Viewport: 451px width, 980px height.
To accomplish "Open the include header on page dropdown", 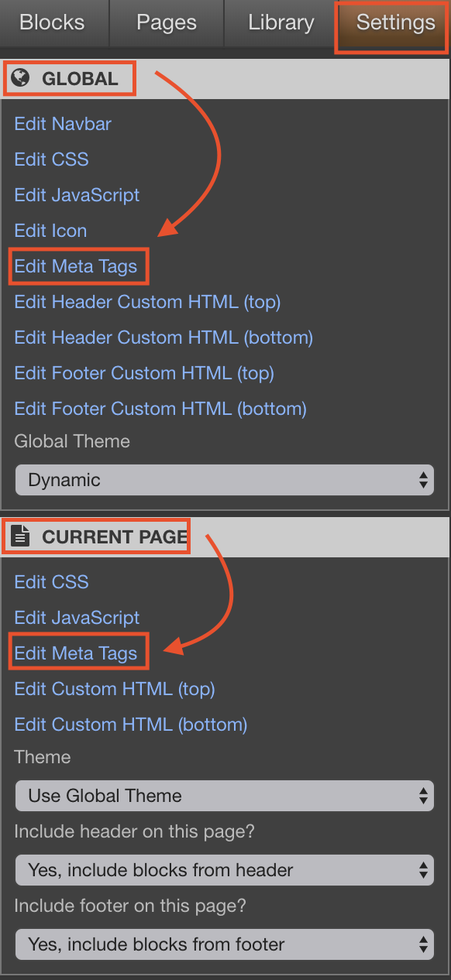I will [x=225, y=870].
